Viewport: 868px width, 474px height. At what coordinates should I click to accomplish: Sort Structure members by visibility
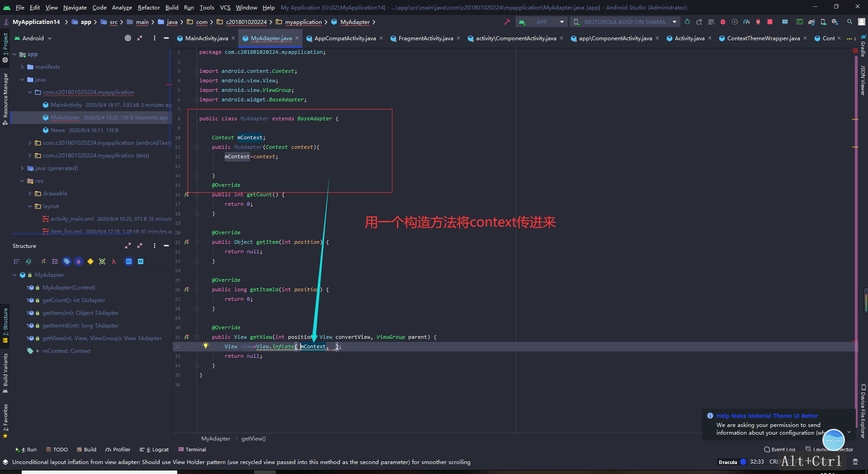17,261
